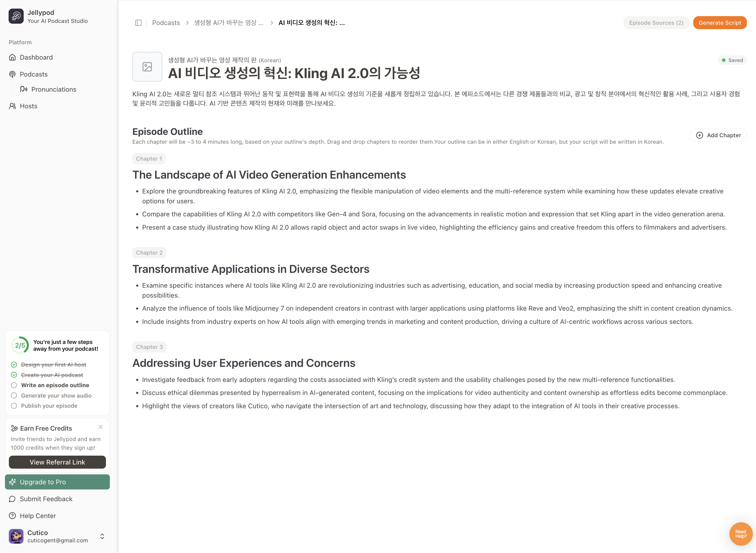Click the Help Center question icon

pyautogui.click(x=12, y=516)
